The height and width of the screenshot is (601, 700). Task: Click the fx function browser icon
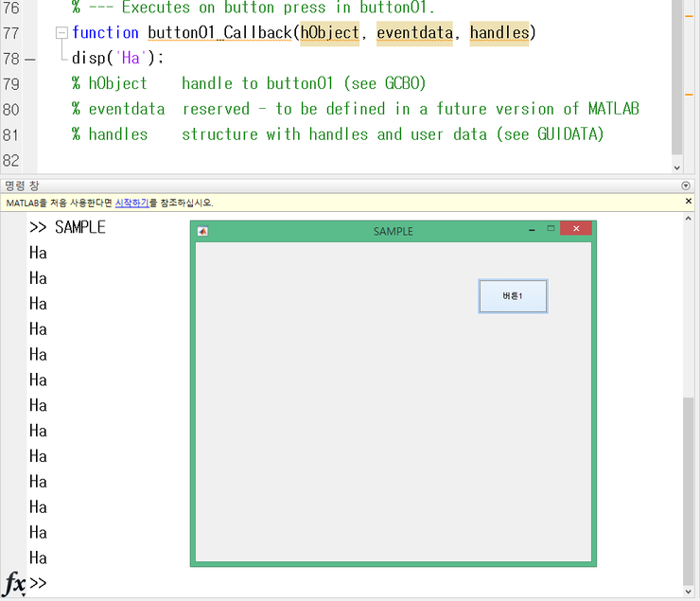[x=14, y=583]
